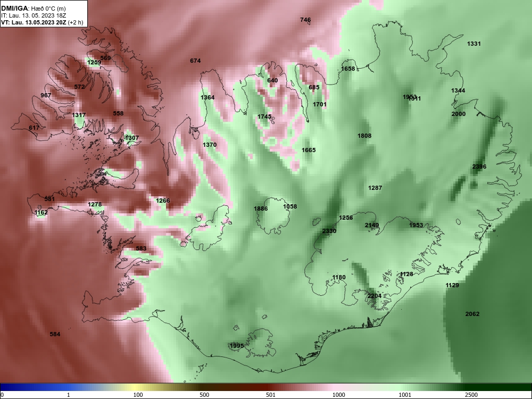532x399 pixels.
Task: Click the 640 label
Action: 272,80
